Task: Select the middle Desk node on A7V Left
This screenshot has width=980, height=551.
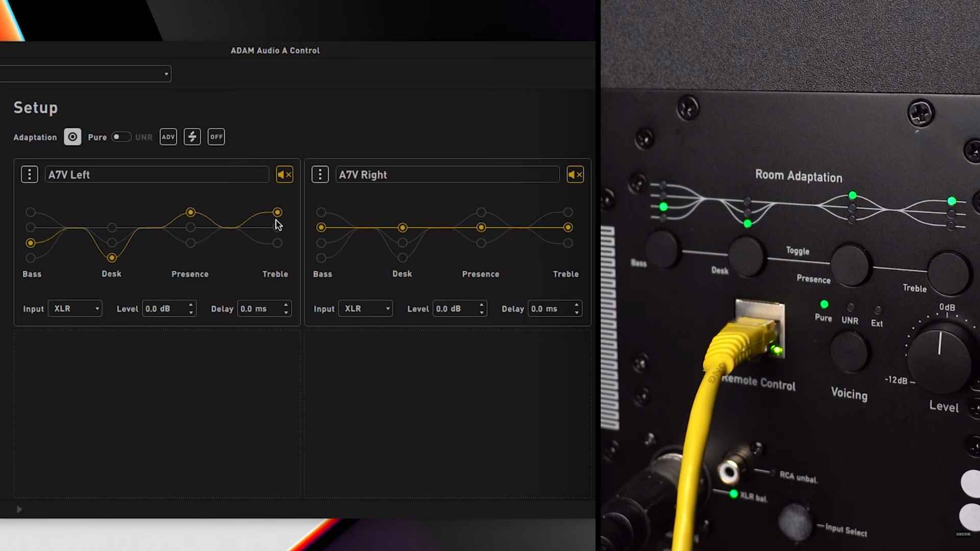Action: coord(112,243)
